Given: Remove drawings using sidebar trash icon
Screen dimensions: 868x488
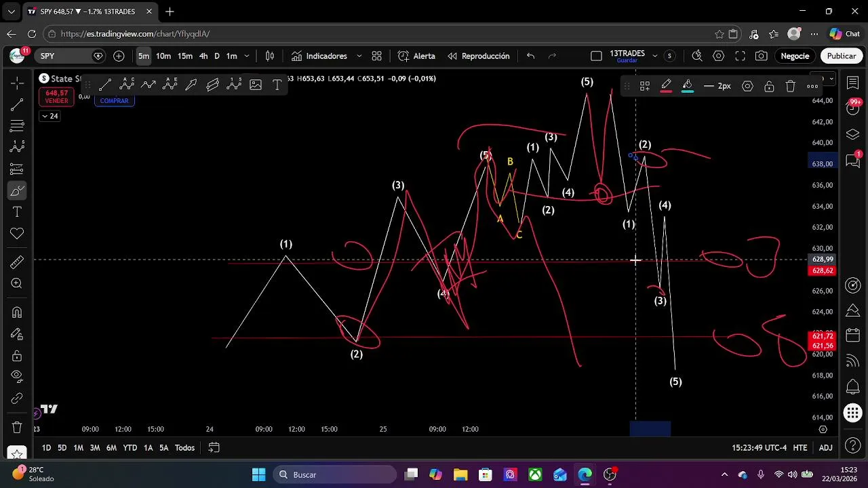Looking at the screenshot, I should pos(17,428).
